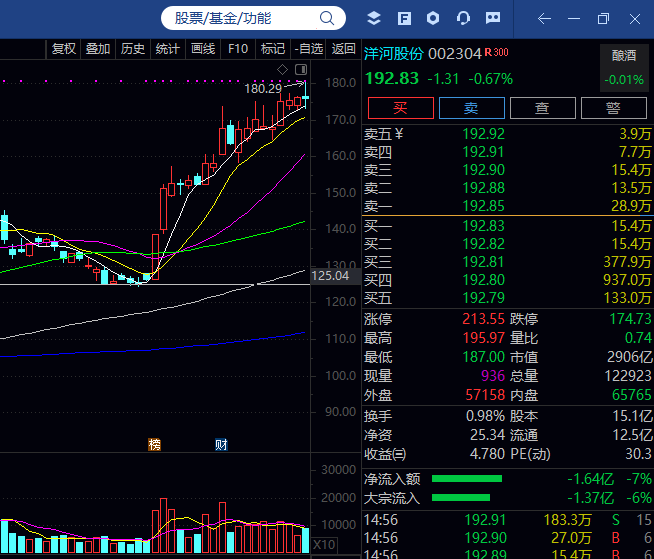Click the PE(动) value 30.3
Image resolution: width=654 pixels, height=559 pixels.
click(638, 453)
